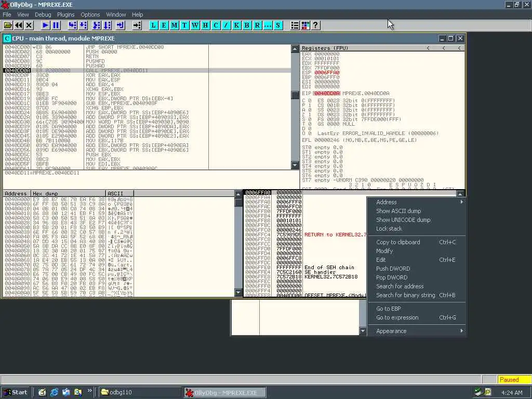This screenshot has height=399, width=532.
Task: Open Patches window with slash button
Action: [227, 25]
